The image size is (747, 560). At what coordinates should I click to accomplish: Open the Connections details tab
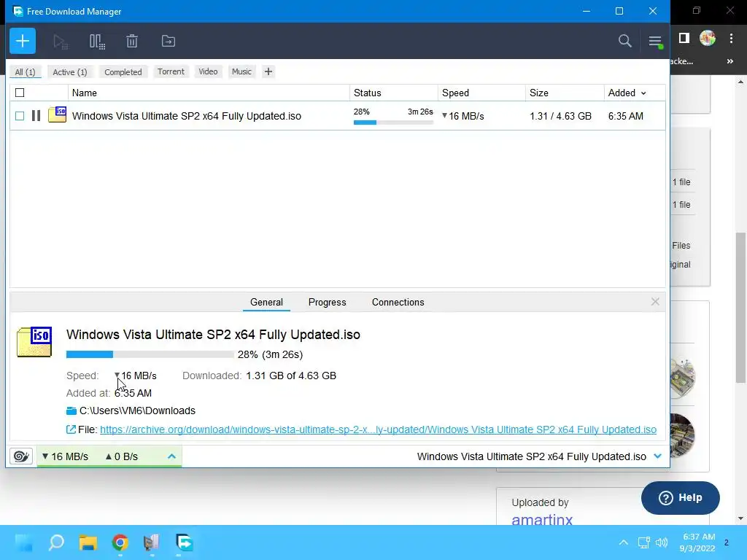[398, 302]
